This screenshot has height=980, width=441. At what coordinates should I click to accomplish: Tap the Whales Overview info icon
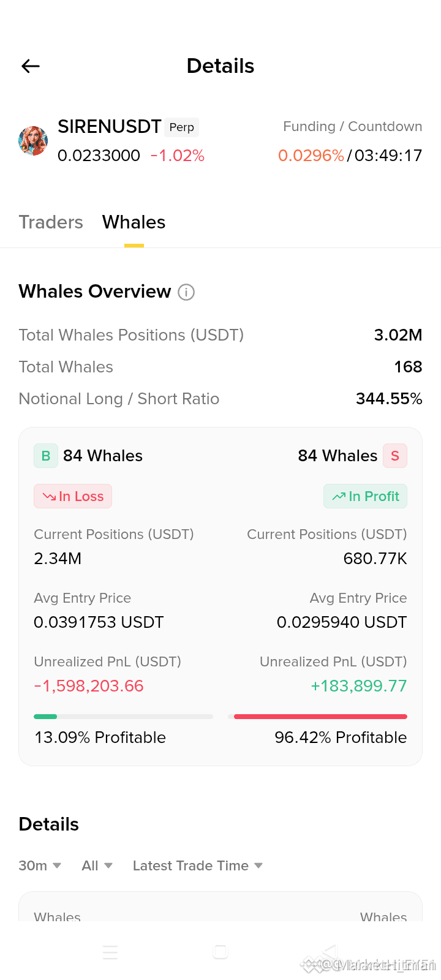[186, 292]
